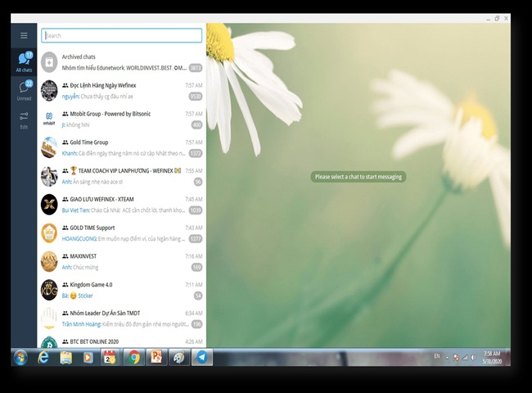
Task: Open BTC BET ONLINE 2020 chat
Action: pyautogui.click(x=121, y=341)
